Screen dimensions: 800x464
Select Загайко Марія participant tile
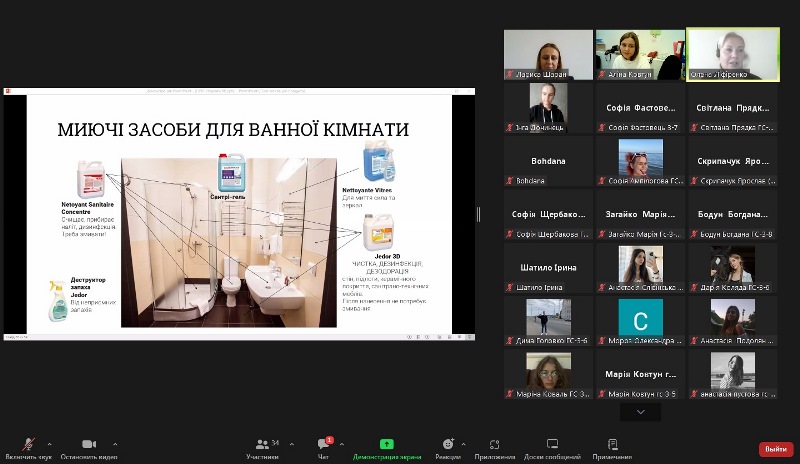click(640, 214)
